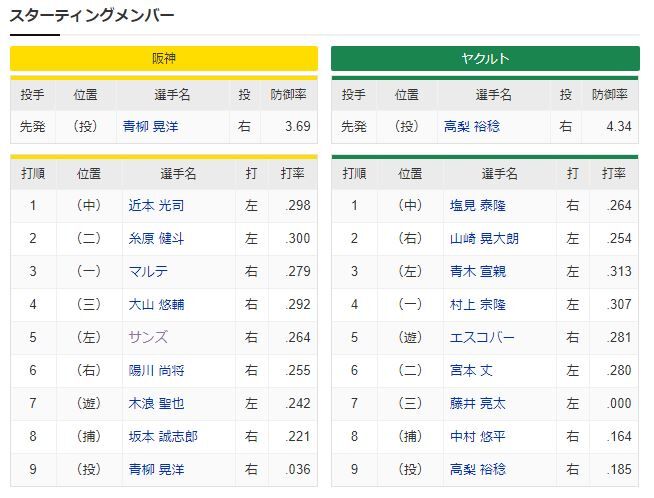
Task: Click 塩見 泰隆 player link
Action: [478, 205]
